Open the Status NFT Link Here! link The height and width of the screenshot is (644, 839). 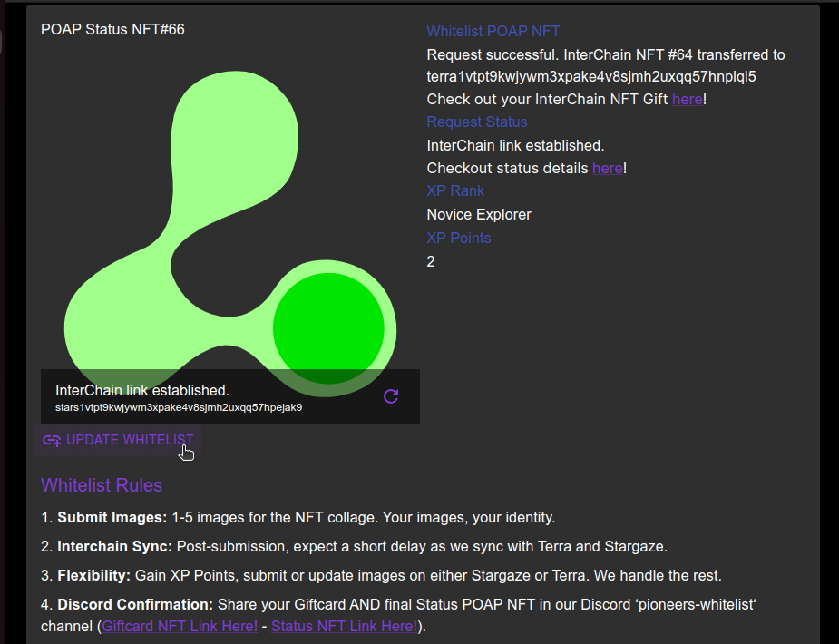(344, 627)
